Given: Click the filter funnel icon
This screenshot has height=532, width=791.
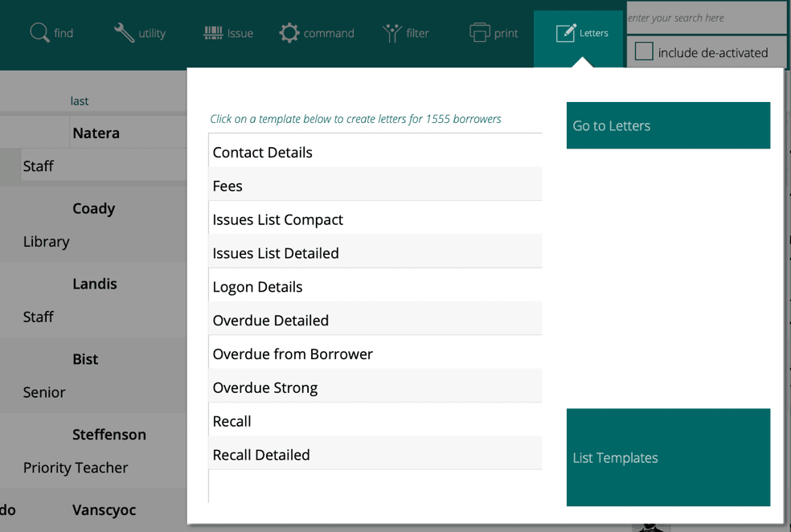Looking at the screenshot, I should coord(392,33).
